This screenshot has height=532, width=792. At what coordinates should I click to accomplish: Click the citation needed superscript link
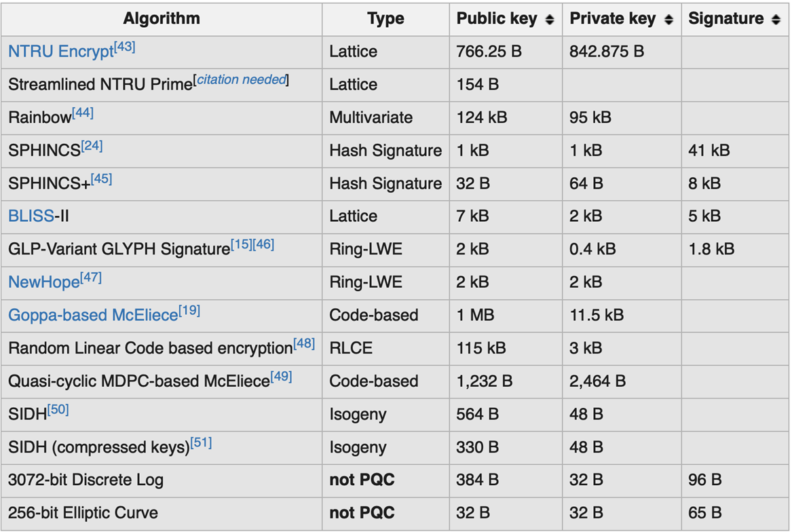point(242,80)
